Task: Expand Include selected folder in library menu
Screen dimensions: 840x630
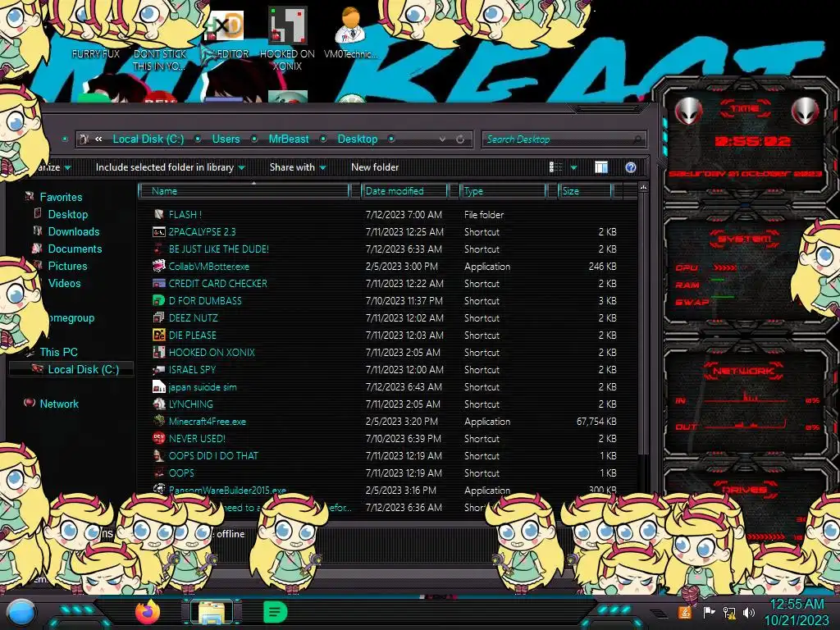Action: (170, 167)
